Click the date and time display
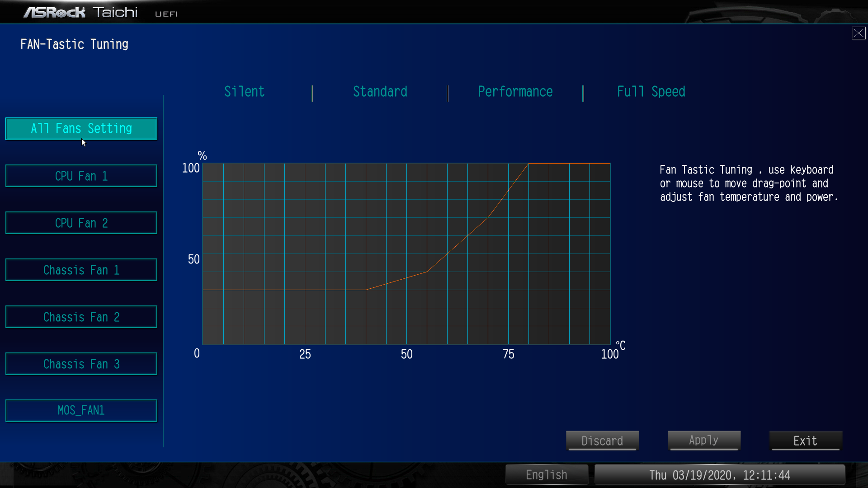Image resolution: width=868 pixels, height=488 pixels. coord(720,475)
